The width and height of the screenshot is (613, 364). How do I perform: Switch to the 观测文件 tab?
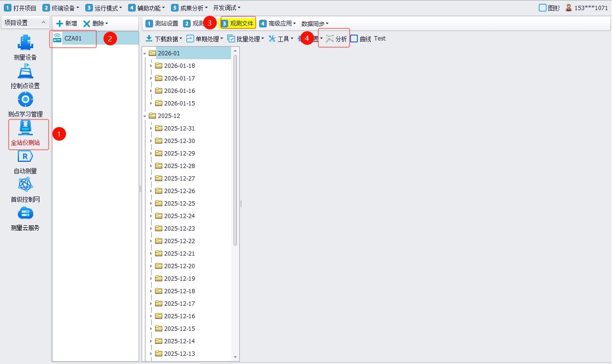pos(237,23)
